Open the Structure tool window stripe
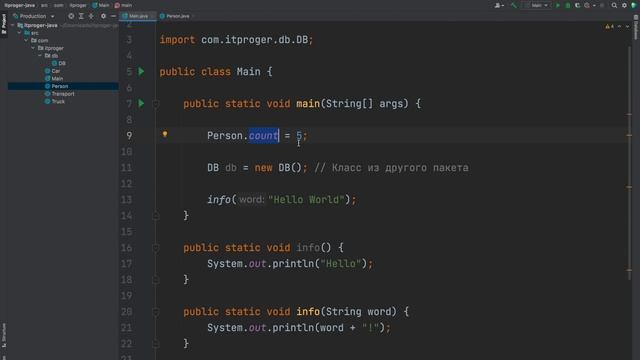Viewport: 640px width, 360px height. (4, 335)
